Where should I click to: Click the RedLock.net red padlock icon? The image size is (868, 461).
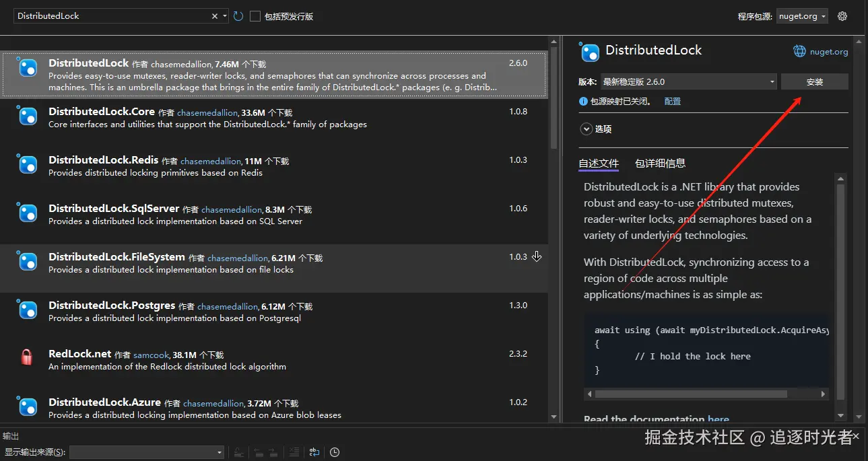(27, 357)
